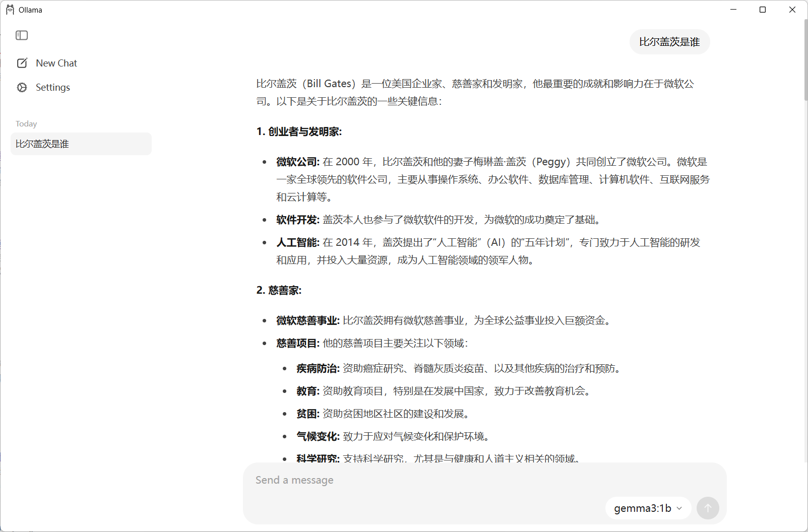Start a conversation via New Chat label

(56, 63)
